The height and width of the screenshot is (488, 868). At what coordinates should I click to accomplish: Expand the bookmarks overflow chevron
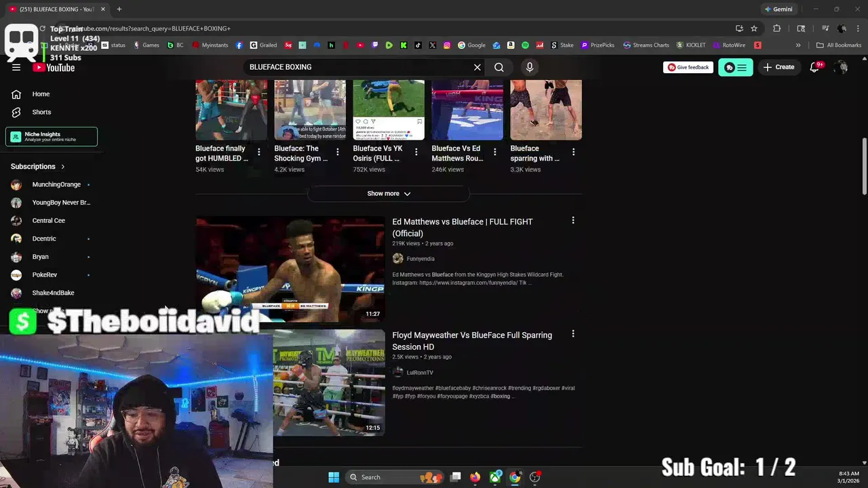point(798,45)
